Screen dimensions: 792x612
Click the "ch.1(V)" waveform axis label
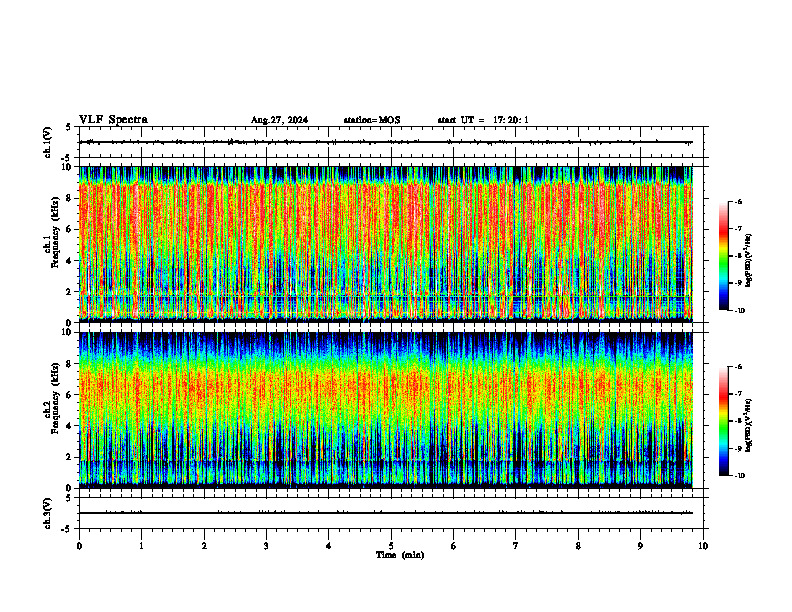pyautogui.click(x=48, y=142)
